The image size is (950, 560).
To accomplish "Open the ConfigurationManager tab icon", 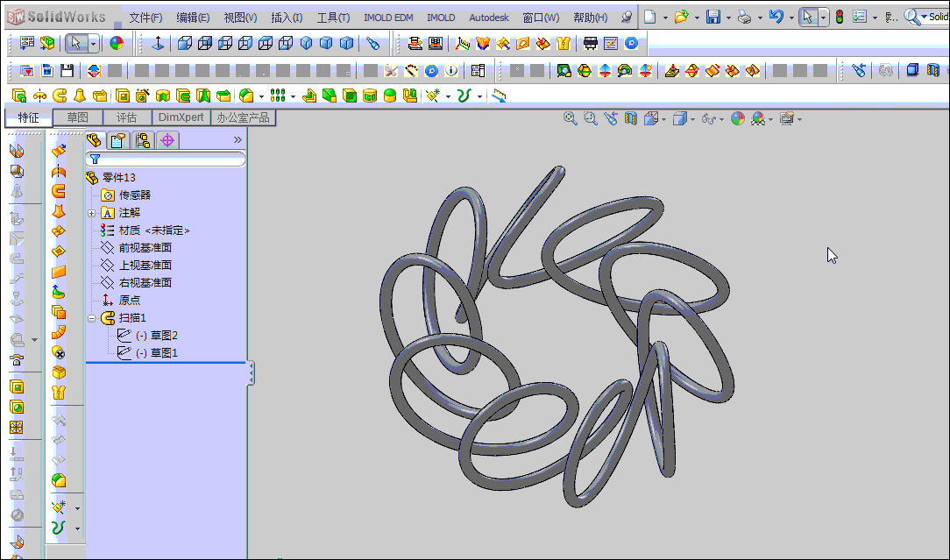I will pos(143,140).
